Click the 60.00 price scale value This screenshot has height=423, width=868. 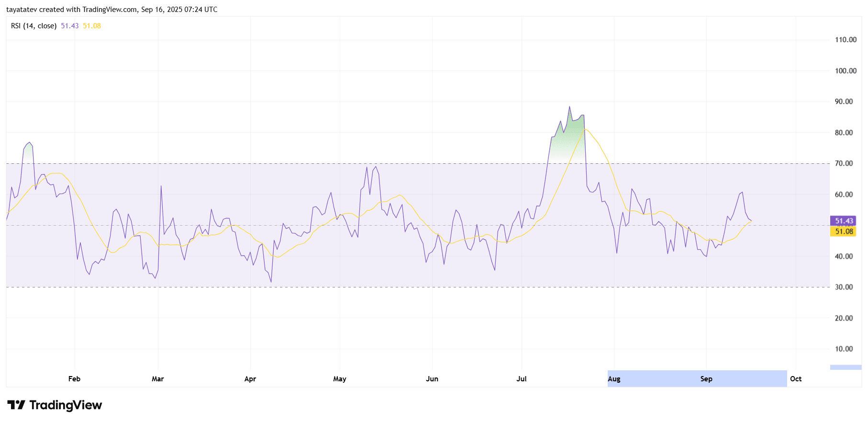[x=844, y=194]
